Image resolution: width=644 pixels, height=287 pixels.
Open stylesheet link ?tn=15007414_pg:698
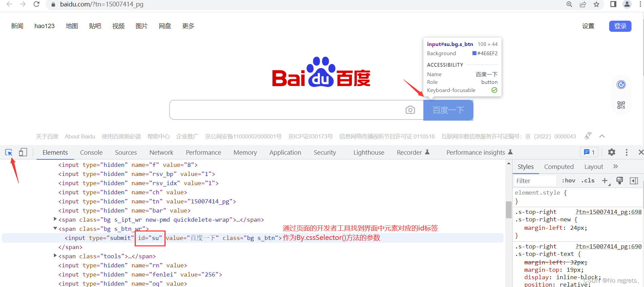(x=608, y=212)
